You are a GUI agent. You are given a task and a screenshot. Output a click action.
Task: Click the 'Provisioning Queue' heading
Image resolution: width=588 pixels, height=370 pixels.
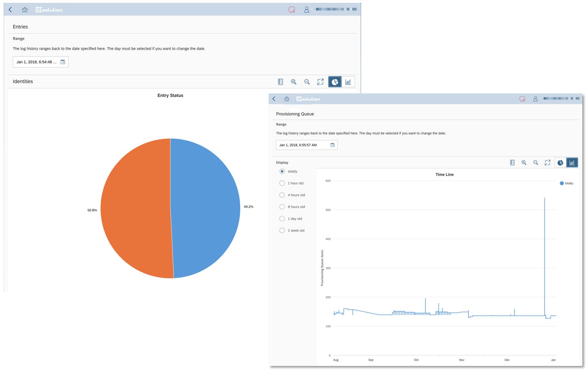click(295, 114)
